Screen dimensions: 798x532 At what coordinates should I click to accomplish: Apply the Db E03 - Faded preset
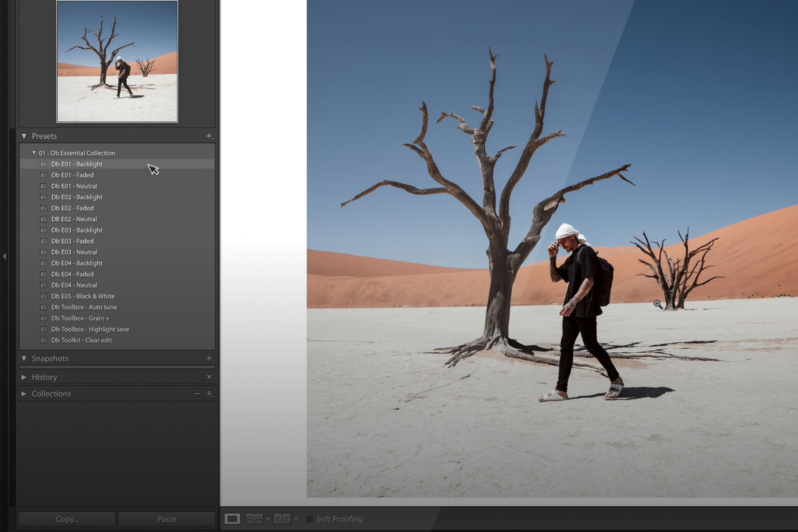click(x=117, y=241)
